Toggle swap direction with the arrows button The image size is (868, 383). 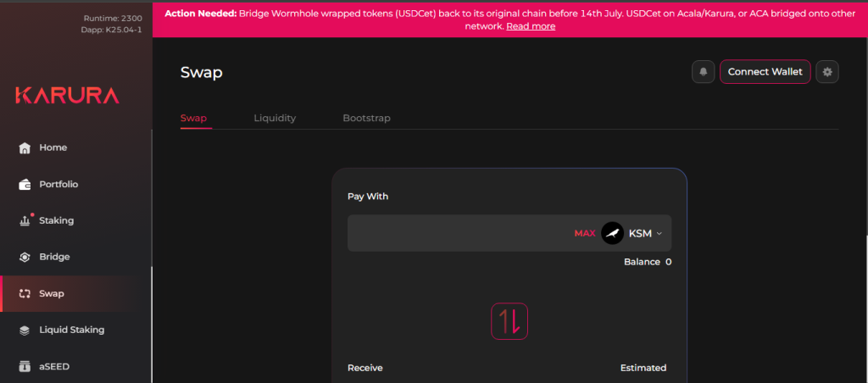point(509,321)
